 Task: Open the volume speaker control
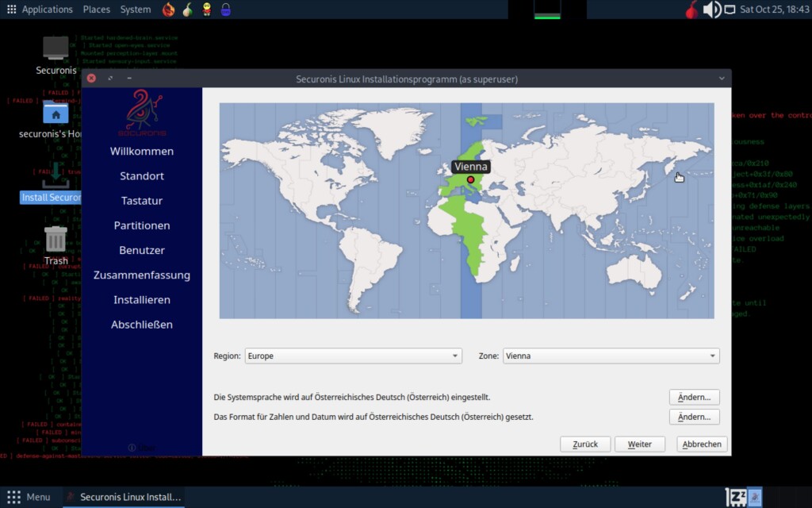point(711,10)
